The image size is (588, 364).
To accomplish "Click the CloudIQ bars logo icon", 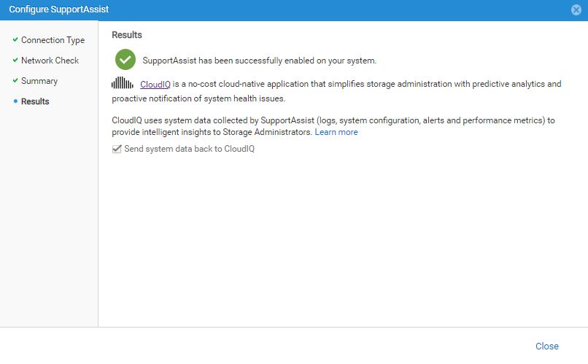I will tap(123, 84).
